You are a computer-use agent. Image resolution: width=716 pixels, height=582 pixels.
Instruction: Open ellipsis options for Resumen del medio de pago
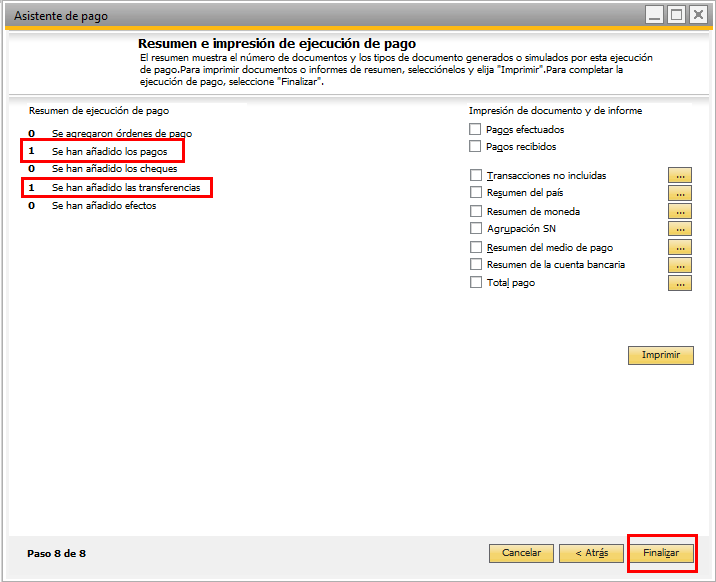pyautogui.click(x=680, y=247)
